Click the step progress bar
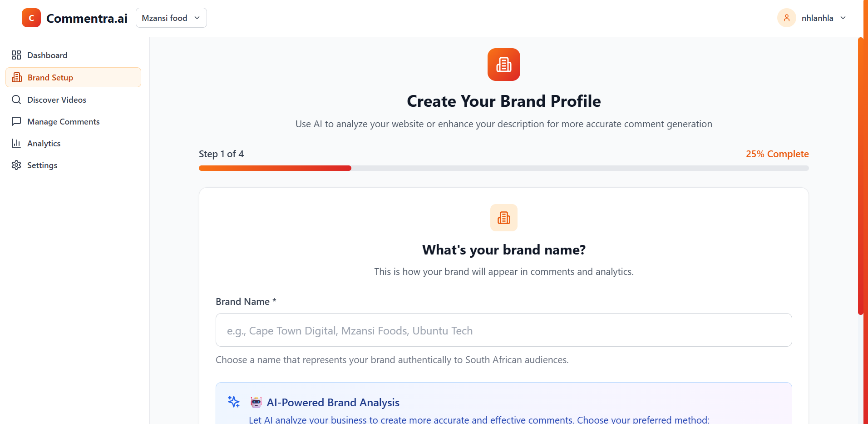 tap(504, 168)
